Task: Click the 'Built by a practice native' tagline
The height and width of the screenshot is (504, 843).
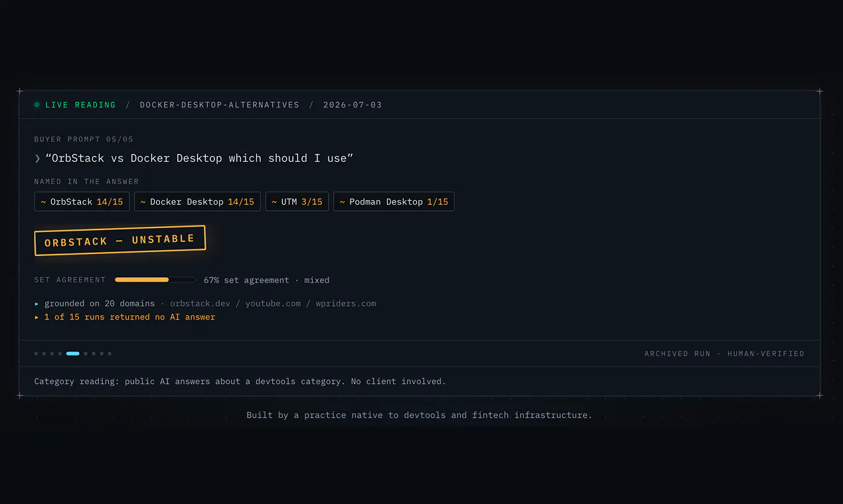Action: pos(420,416)
